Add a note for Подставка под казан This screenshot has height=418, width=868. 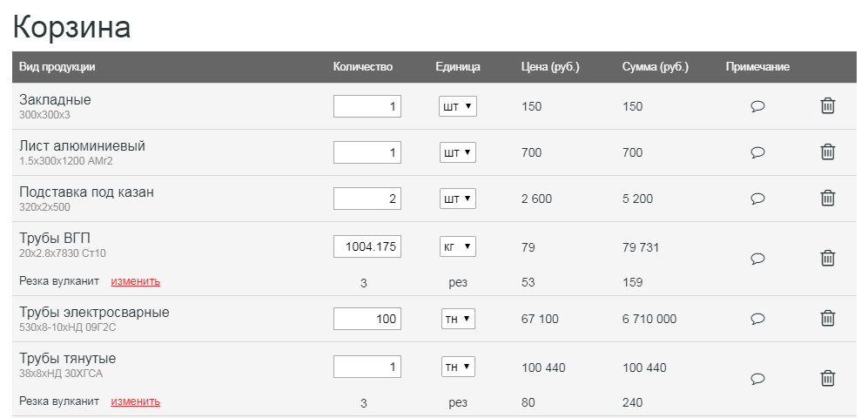757,199
